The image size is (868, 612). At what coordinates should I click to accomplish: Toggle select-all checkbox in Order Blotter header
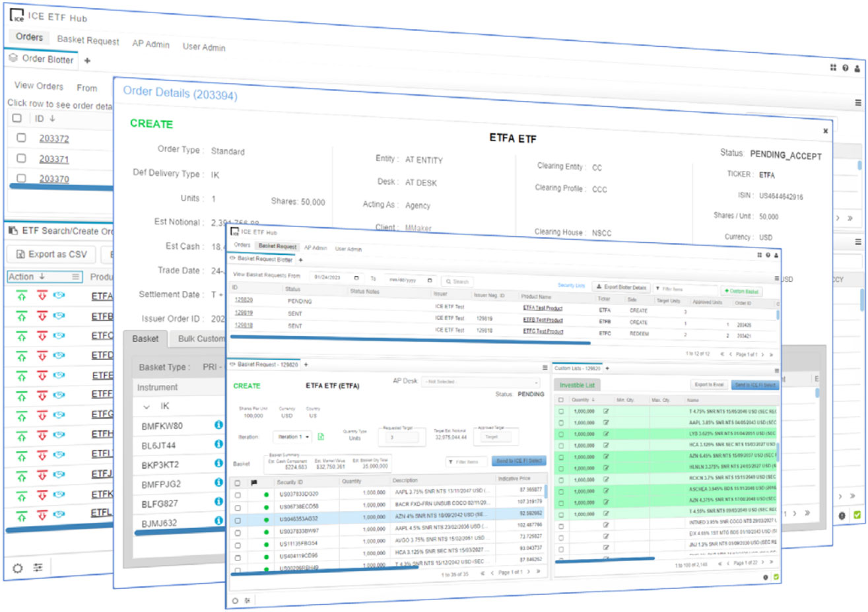pos(17,118)
